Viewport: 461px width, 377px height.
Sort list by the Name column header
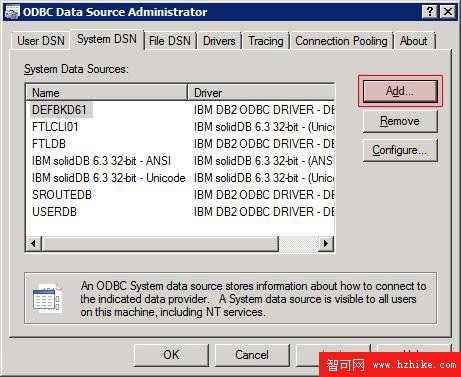[x=107, y=92]
